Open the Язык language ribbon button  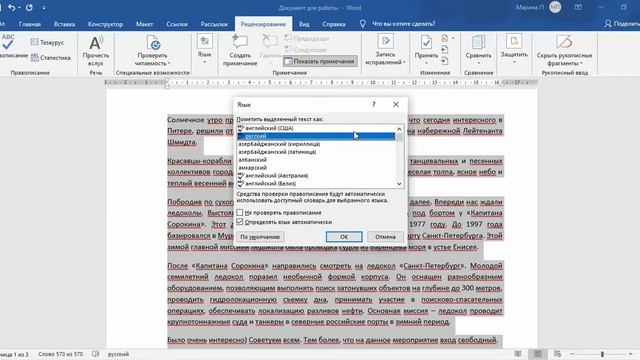click(x=204, y=49)
